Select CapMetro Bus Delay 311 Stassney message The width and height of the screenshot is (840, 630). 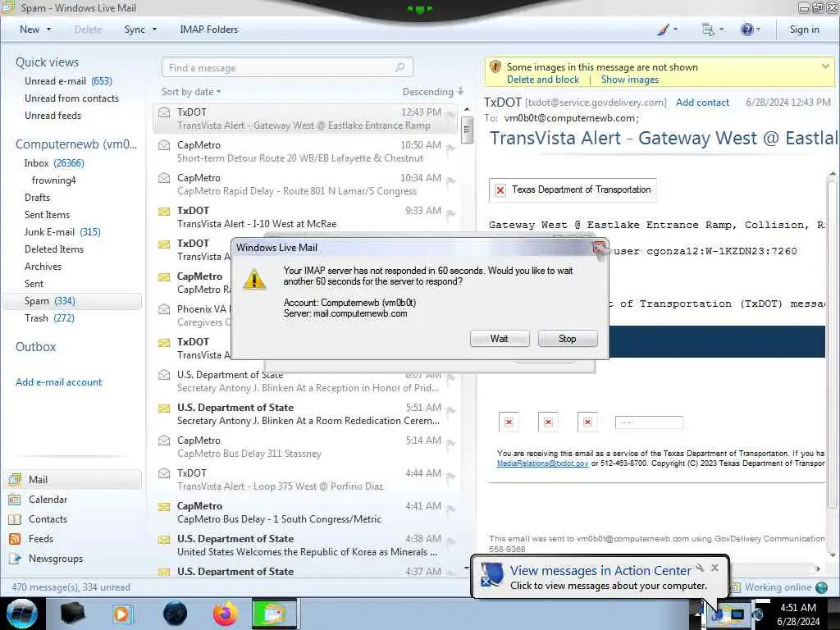click(x=305, y=447)
